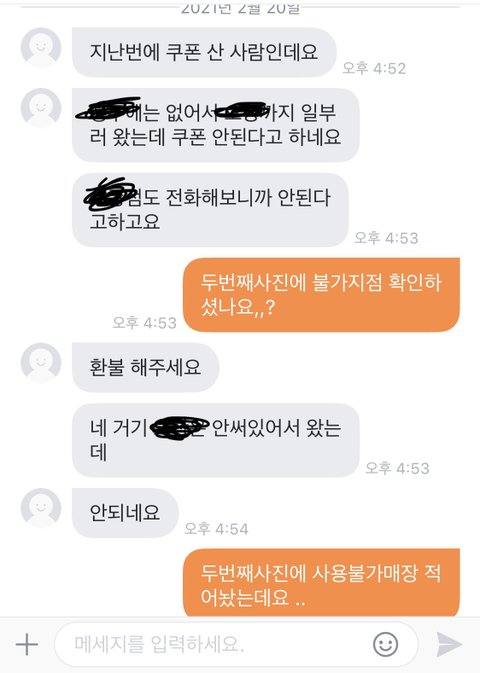Viewport: 480px width, 673px height.
Task: Tap the 오후 4:54 timestamp
Action: 216,529
